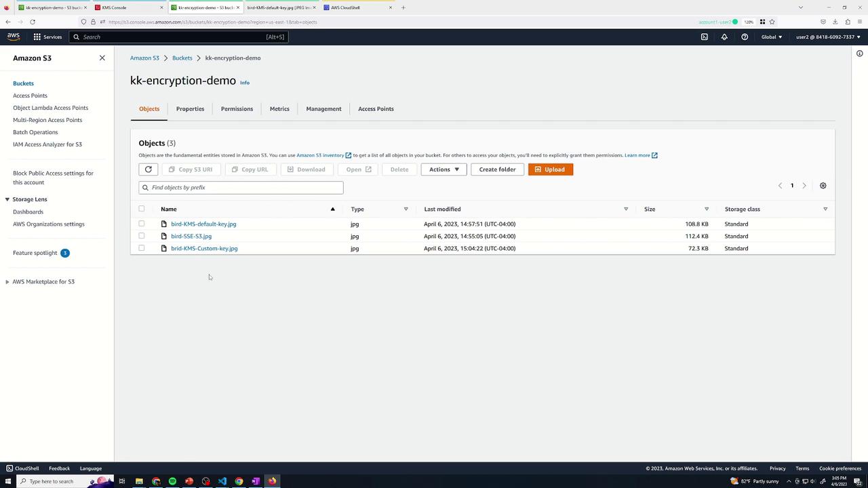
Task: Open the bird-KMS-default-key.jpg object link
Action: coord(203,224)
